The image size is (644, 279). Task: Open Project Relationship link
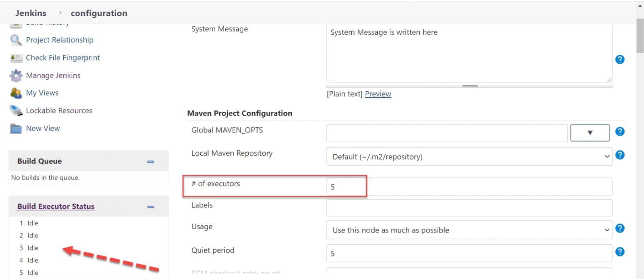60,40
